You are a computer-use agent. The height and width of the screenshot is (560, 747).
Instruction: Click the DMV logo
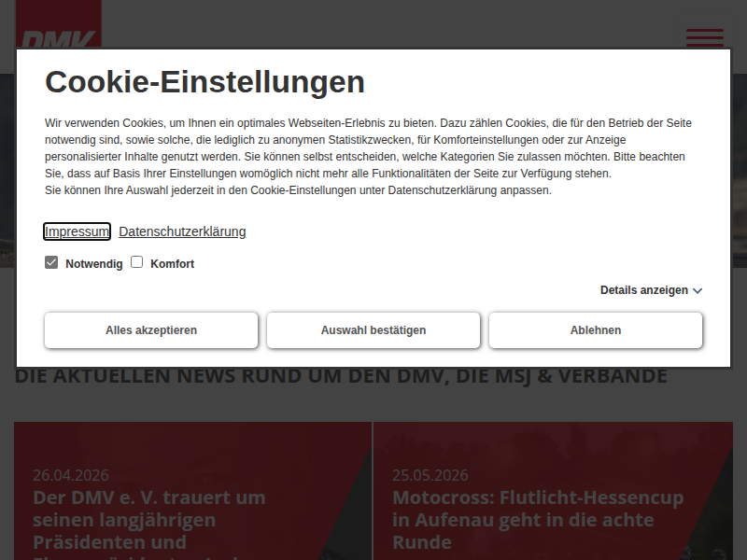click(59, 24)
